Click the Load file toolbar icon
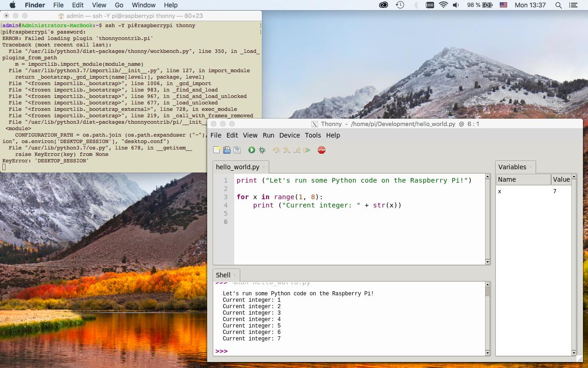The image size is (588, 368). [227, 150]
